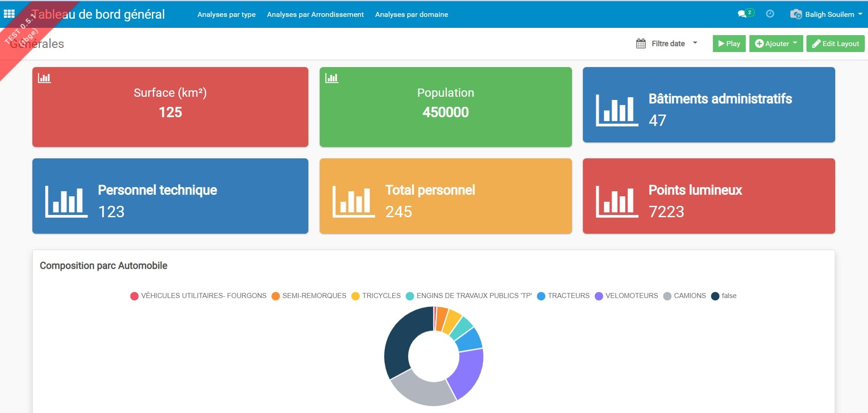Click the camera avatar icon beside Baligh Souilem
Image resolution: width=868 pixels, height=413 pixels.
click(795, 14)
